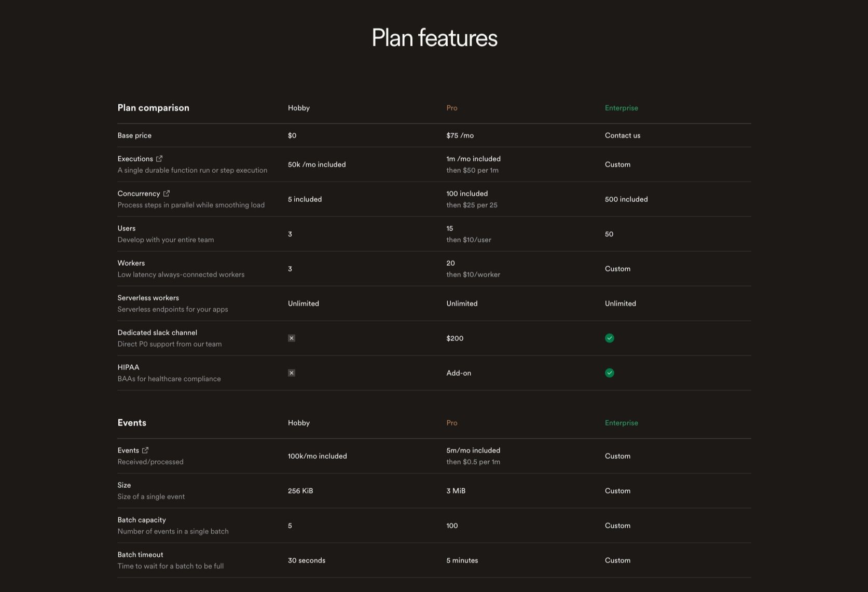Click 'Process steps in parallel' description

191,205
